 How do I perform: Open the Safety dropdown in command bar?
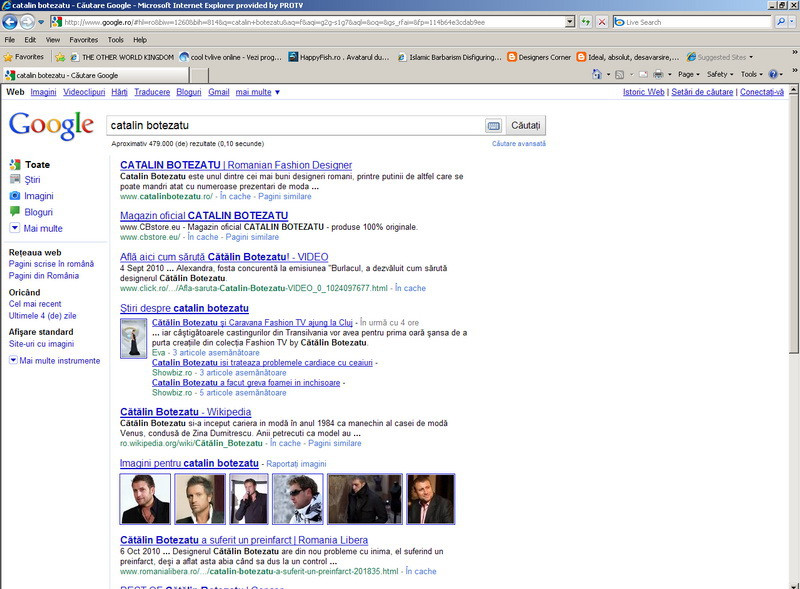point(719,74)
